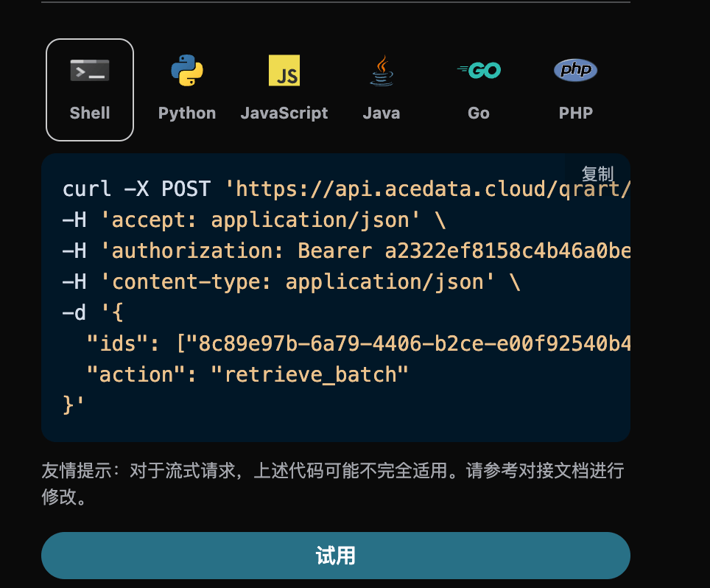Click the PHP oval logo icon
The width and height of the screenshot is (710, 588).
pyautogui.click(x=575, y=71)
